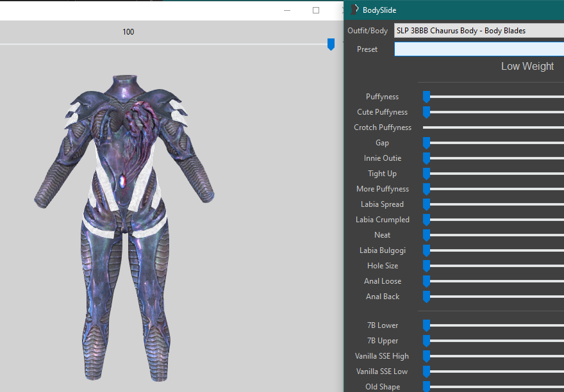
Task: Adjust the Puffyness slider handle
Action: click(427, 97)
